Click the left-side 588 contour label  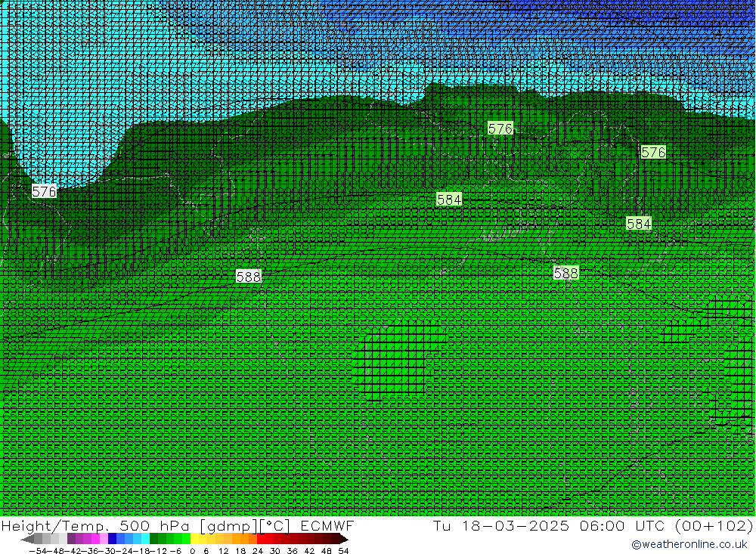(x=249, y=277)
